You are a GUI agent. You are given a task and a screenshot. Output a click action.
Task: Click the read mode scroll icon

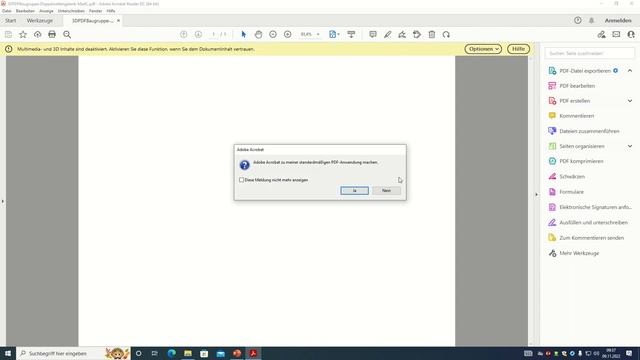click(351, 35)
